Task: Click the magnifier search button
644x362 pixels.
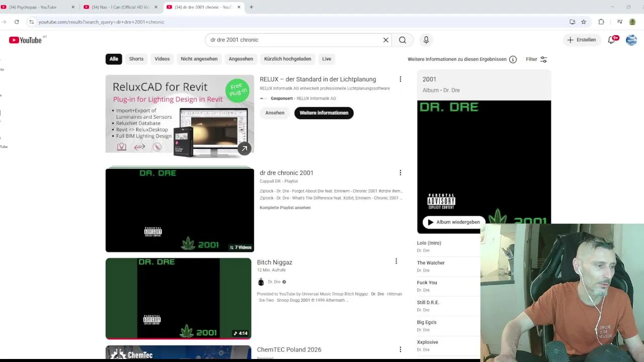Action: (403, 40)
